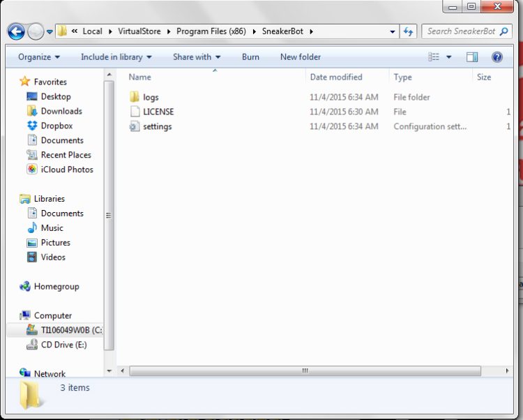Screen dimensions: 523x420
Task: Sort by Date modified column header
Action: 336,77
